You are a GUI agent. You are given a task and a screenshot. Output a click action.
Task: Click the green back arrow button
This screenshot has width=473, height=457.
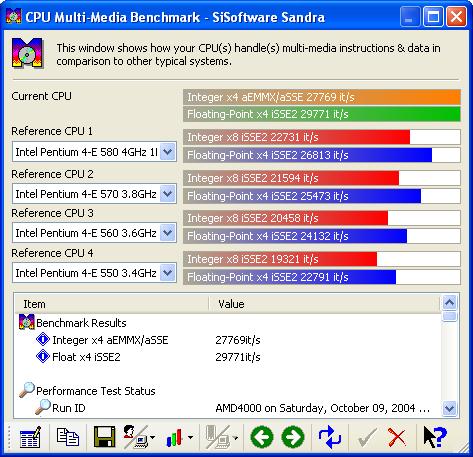click(262, 437)
